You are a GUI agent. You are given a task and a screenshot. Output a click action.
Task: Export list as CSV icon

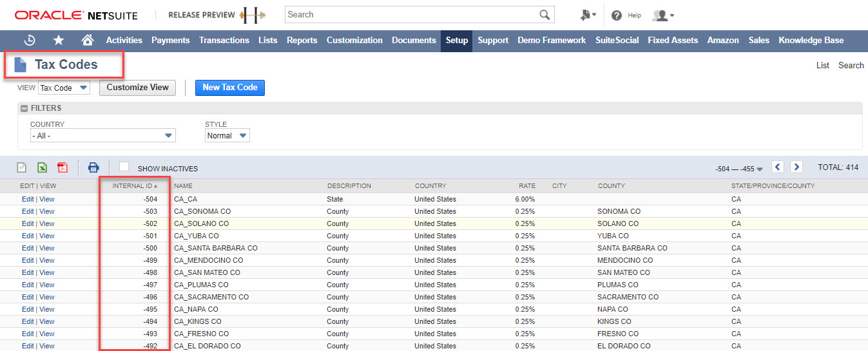tap(22, 168)
